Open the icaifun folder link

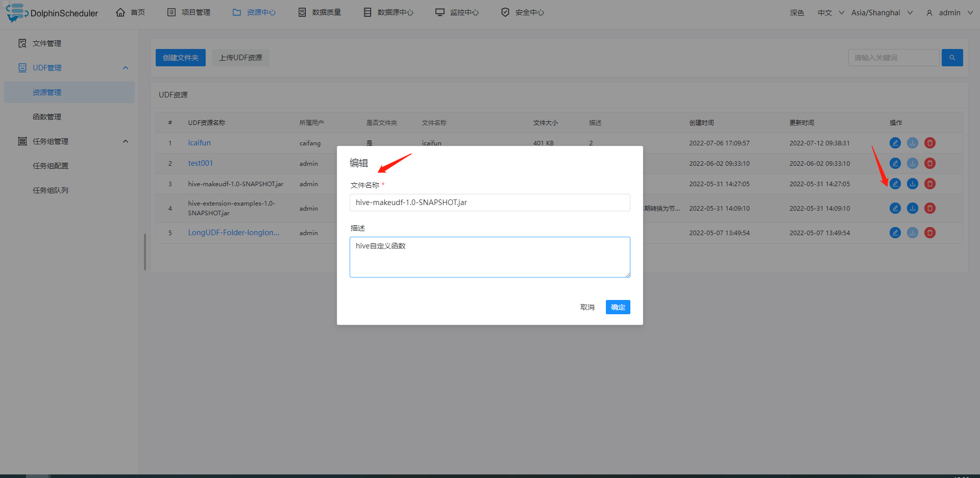(x=199, y=143)
